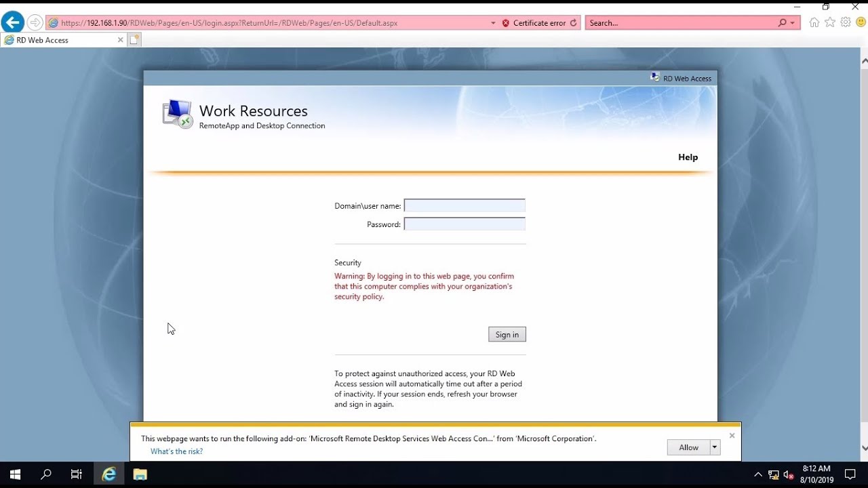Open the address bar autocomplete dropdown arrow
Image resolution: width=868 pixels, height=488 pixels.
493,23
